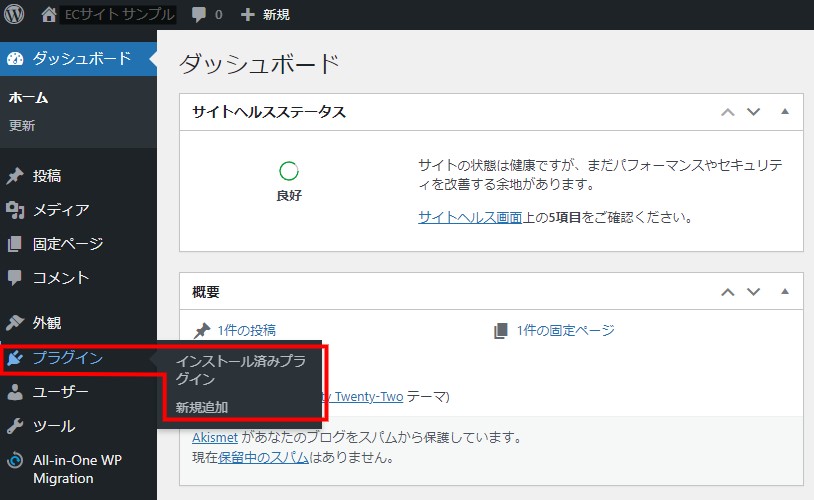Click the 新規 plus button in admin bar

265,15
